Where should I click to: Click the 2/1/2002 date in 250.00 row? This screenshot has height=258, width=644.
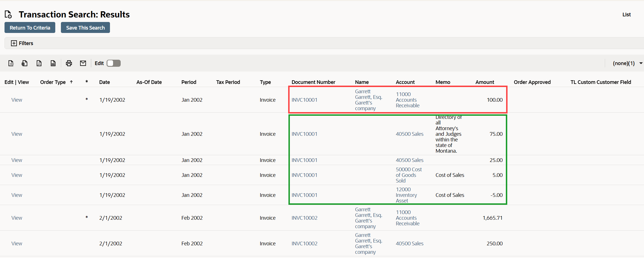tap(111, 244)
